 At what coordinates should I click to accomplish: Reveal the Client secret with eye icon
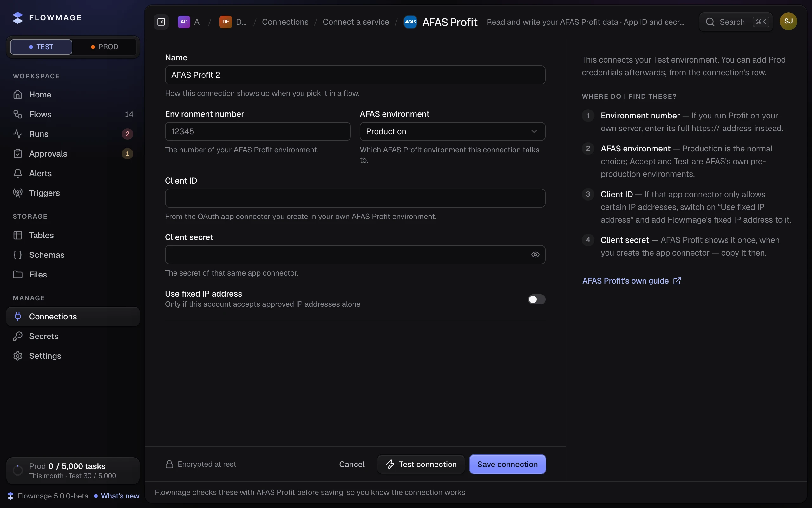(x=535, y=255)
